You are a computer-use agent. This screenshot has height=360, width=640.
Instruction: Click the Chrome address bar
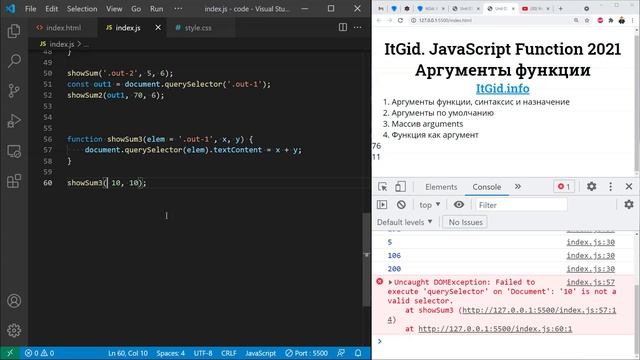pos(490,20)
